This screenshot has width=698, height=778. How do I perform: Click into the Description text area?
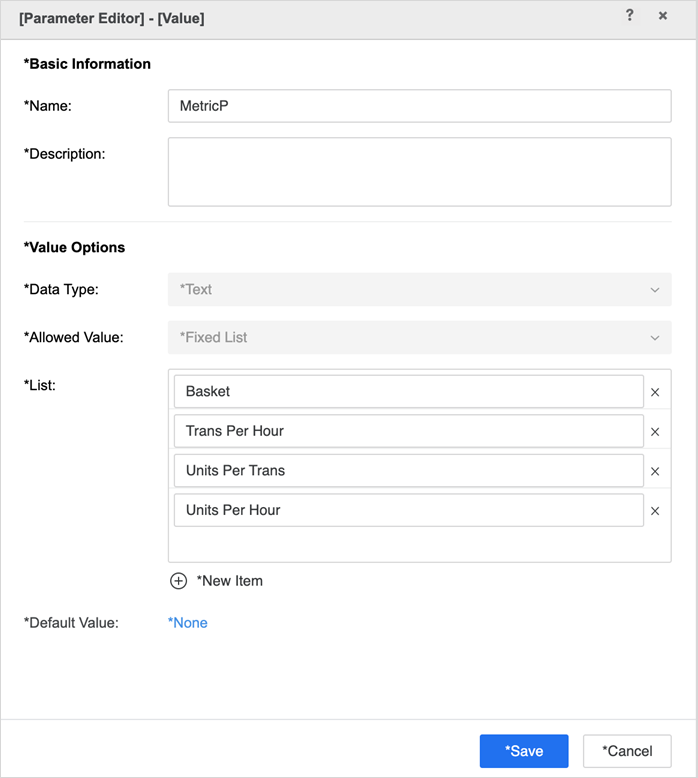pos(419,172)
